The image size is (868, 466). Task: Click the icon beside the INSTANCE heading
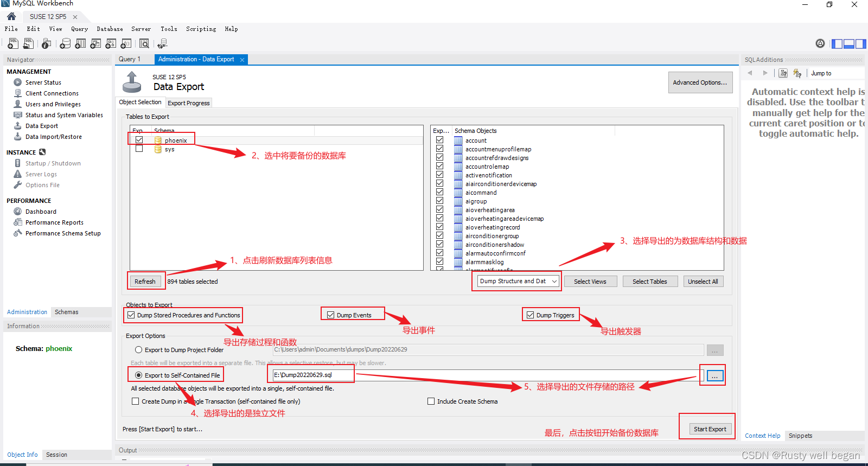(x=42, y=152)
